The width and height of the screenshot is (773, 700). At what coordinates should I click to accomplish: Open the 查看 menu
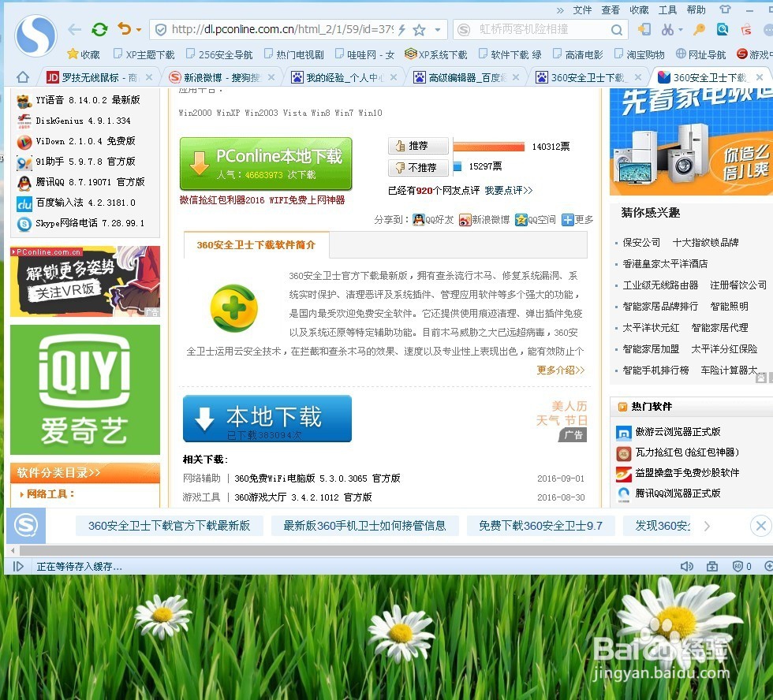611,9
